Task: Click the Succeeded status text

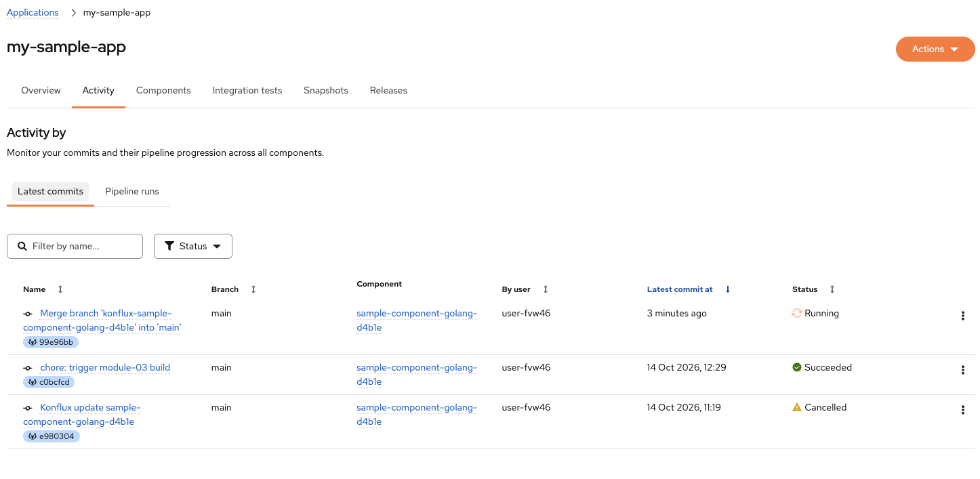Action: (x=828, y=367)
